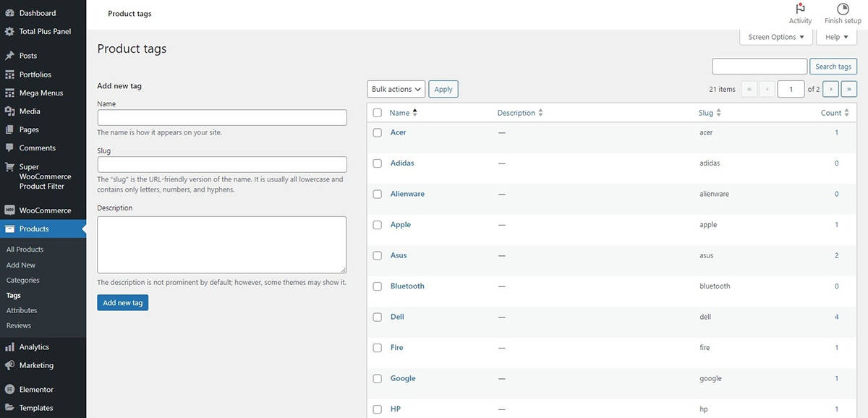Jump to last page double arrow
Screen dimensions: 868x418
849,89
